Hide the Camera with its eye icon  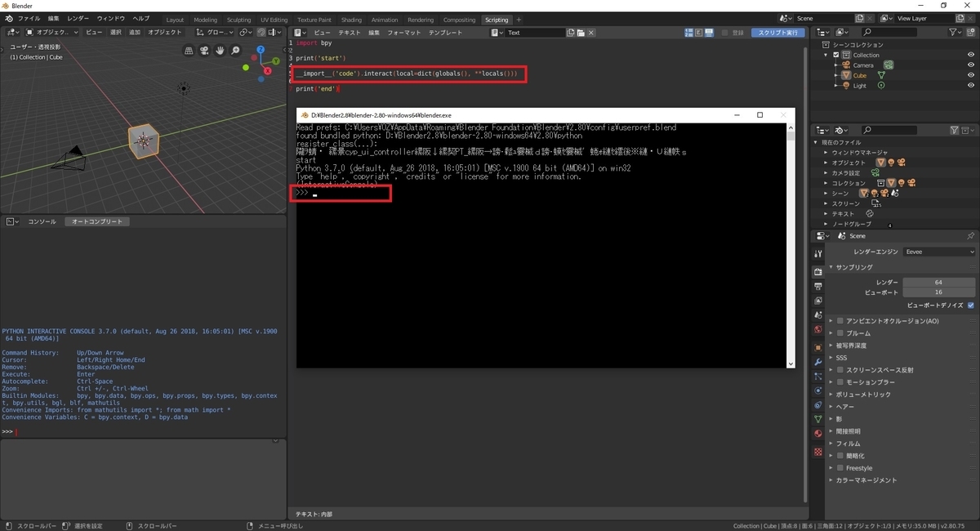pyautogui.click(x=971, y=65)
